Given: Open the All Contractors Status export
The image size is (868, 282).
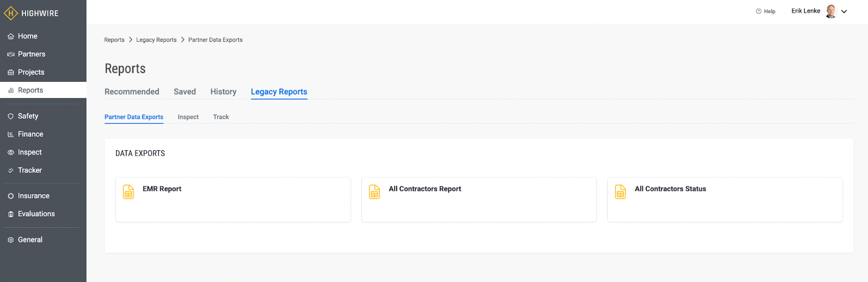Looking at the screenshot, I should pos(725,200).
